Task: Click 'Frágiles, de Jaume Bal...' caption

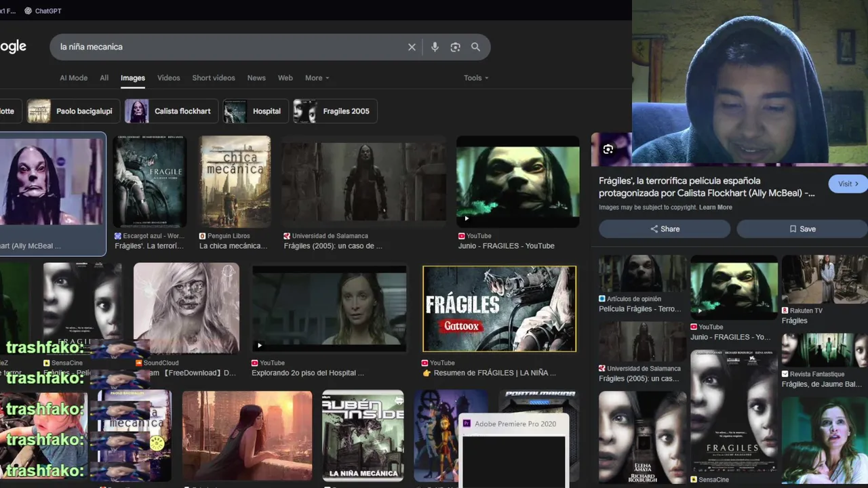Action: 822,384
